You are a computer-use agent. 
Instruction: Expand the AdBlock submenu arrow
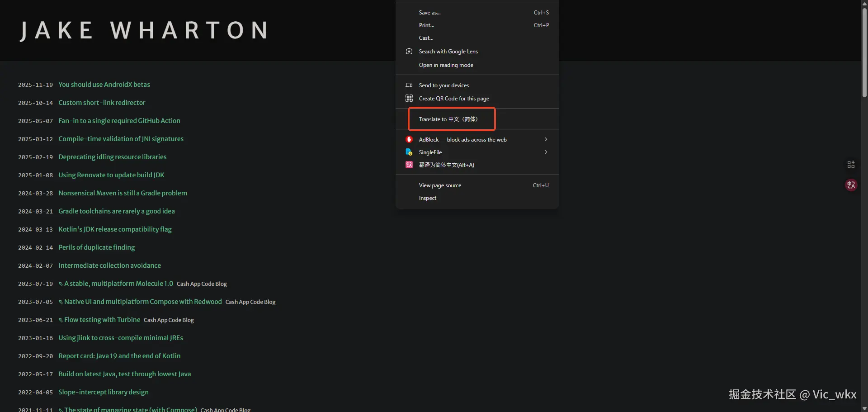click(546, 139)
